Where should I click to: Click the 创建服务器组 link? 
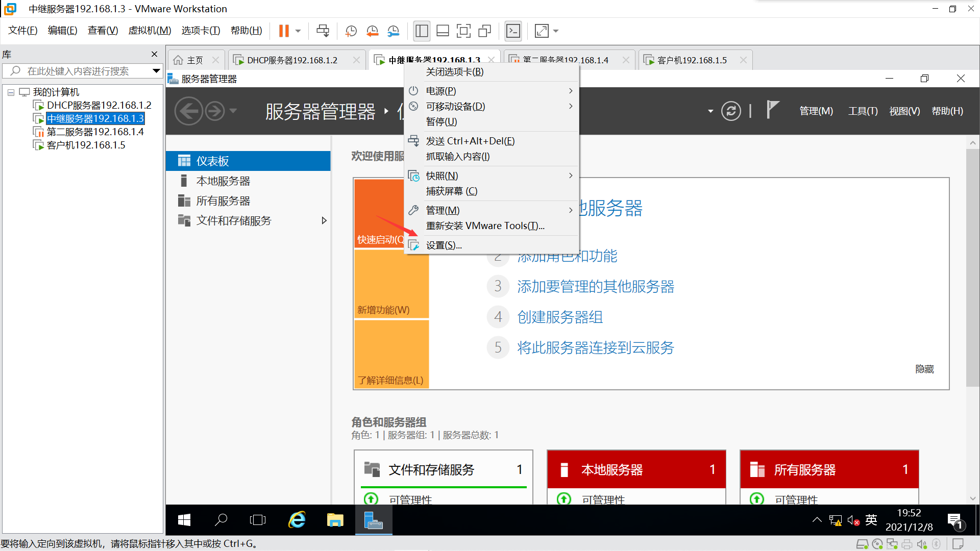tap(560, 317)
